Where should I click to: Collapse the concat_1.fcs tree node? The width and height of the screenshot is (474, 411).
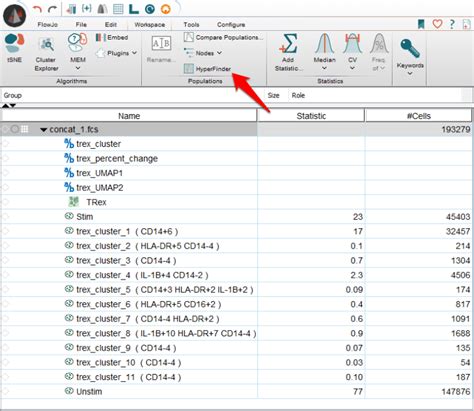(43, 130)
